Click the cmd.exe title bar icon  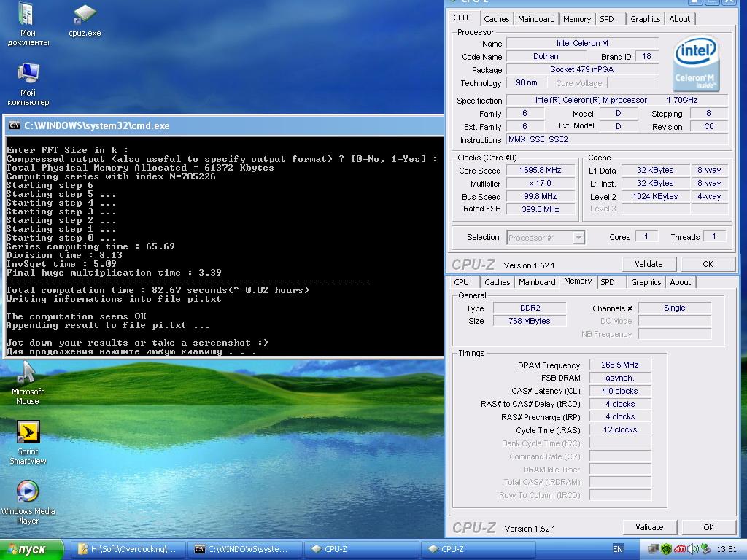pyautogui.click(x=15, y=125)
